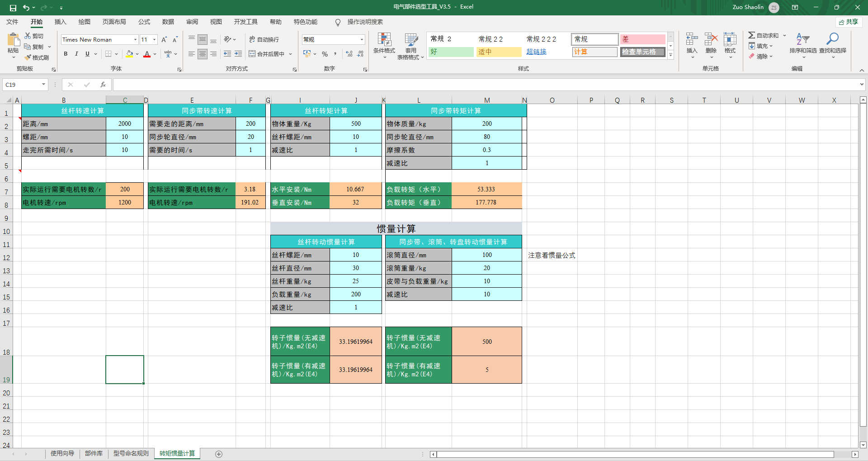Image resolution: width=868 pixels, height=461 pixels.
Task: Expand the number format dropdown
Action: [362, 40]
